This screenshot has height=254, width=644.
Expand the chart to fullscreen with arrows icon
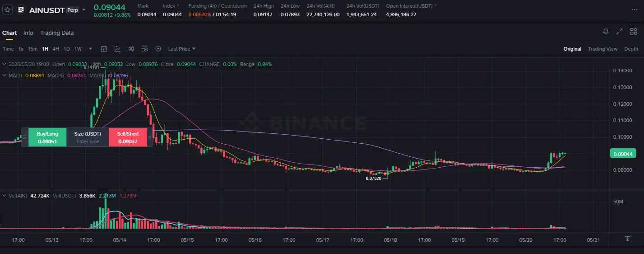pyautogui.click(x=620, y=31)
